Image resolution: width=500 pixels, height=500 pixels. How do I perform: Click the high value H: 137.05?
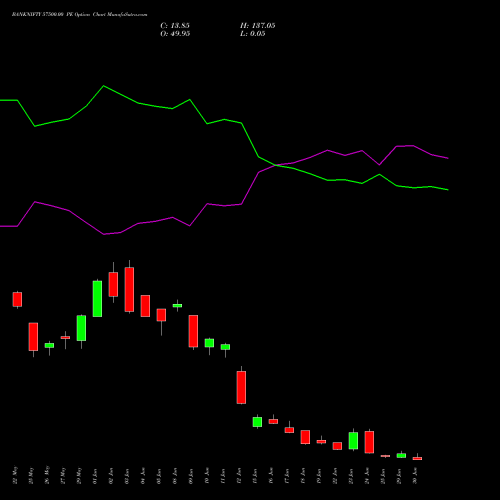pyautogui.click(x=258, y=26)
